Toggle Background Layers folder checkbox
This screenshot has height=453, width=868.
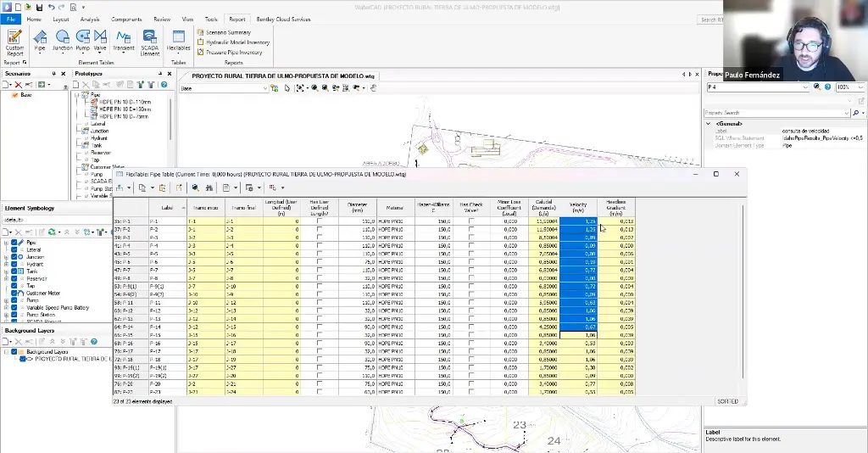(x=14, y=352)
